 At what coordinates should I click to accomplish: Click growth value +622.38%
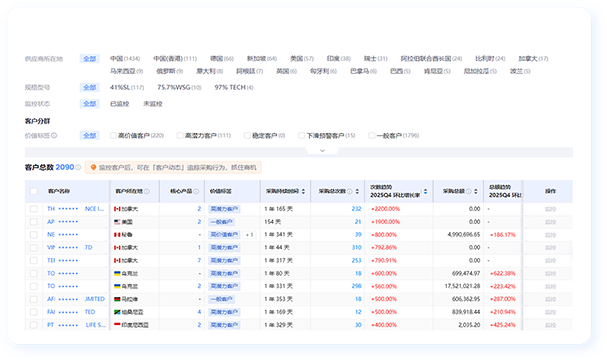tap(502, 274)
